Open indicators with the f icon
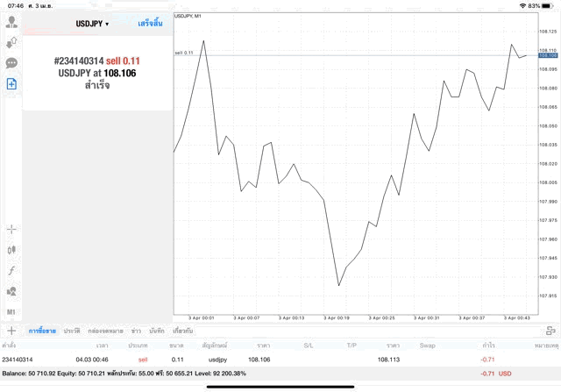Screen dimensions: 561x392 click(11, 270)
